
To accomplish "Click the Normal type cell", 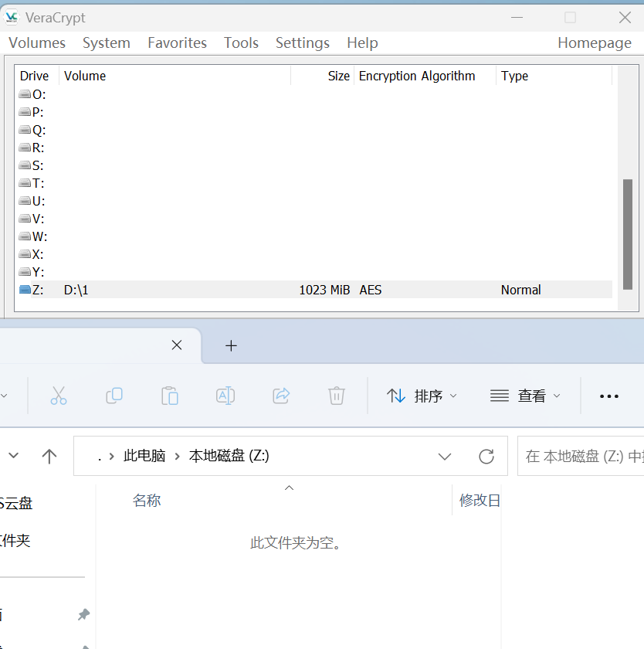I will pos(520,290).
